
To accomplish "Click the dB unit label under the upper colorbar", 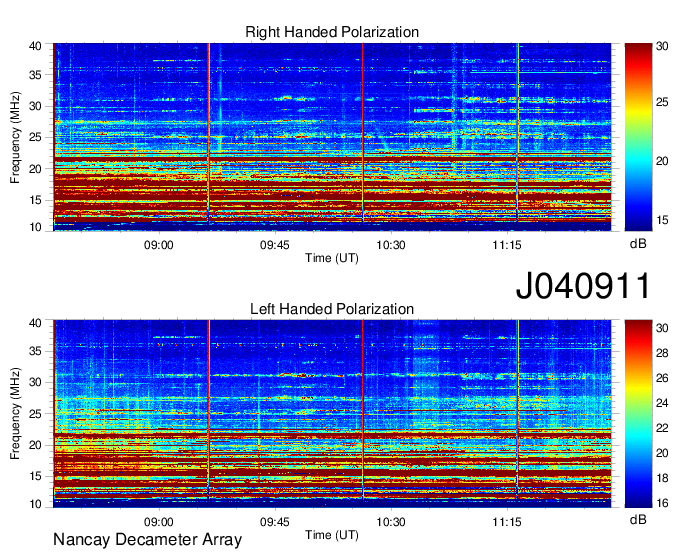I will pos(638,244).
